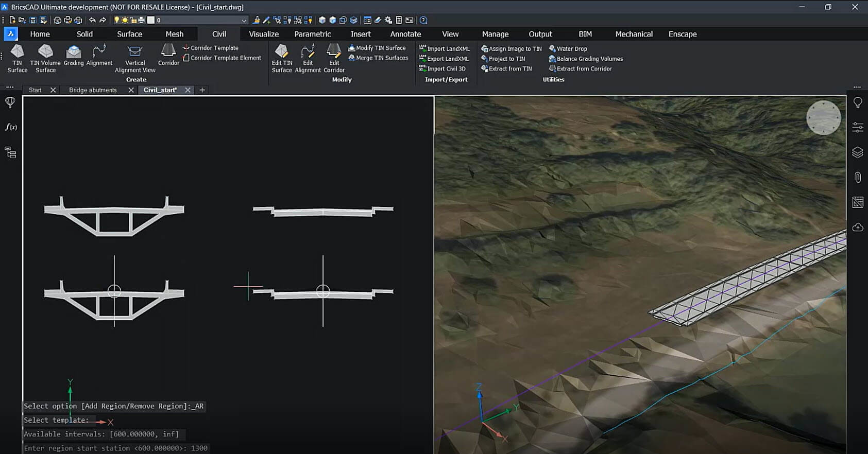Screen dimensions: 868x454
Task: Switch to the Annotate ribbon tab
Action: coord(405,34)
